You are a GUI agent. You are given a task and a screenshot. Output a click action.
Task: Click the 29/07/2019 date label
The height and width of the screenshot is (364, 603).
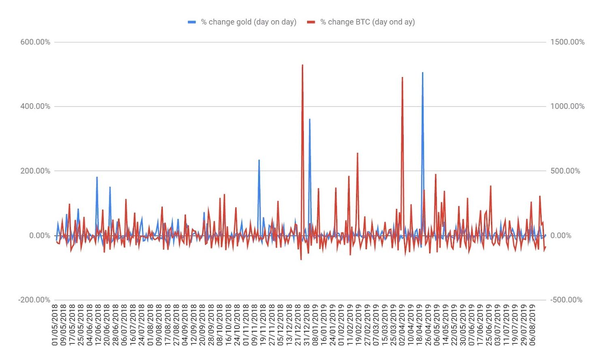click(x=523, y=326)
